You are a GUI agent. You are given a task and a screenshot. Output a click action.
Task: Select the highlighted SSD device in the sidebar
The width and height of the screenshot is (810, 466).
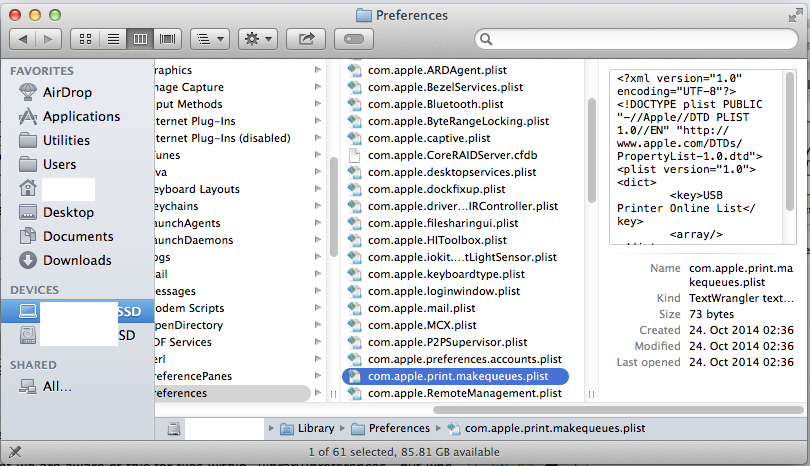pos(77,311)
